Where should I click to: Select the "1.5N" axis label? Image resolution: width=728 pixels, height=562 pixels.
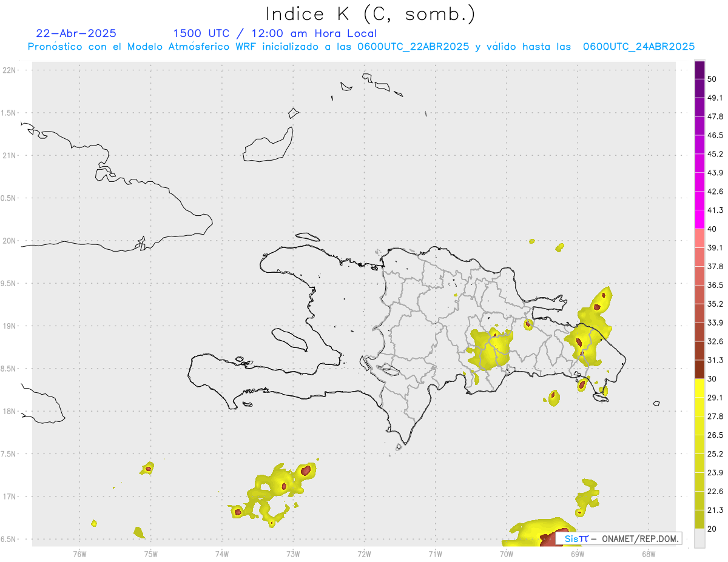click(x=9, y=113)
